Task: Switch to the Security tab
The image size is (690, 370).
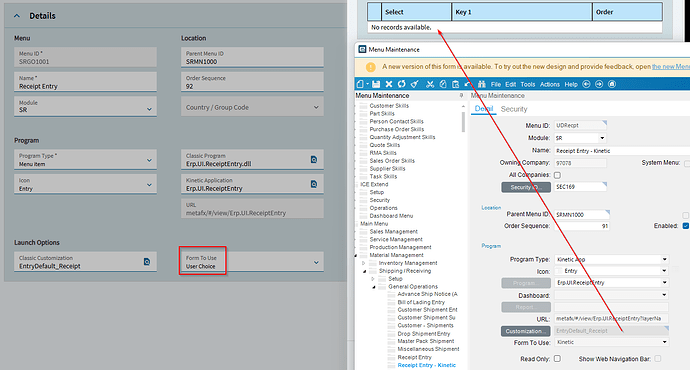Action: coord(514,109)
